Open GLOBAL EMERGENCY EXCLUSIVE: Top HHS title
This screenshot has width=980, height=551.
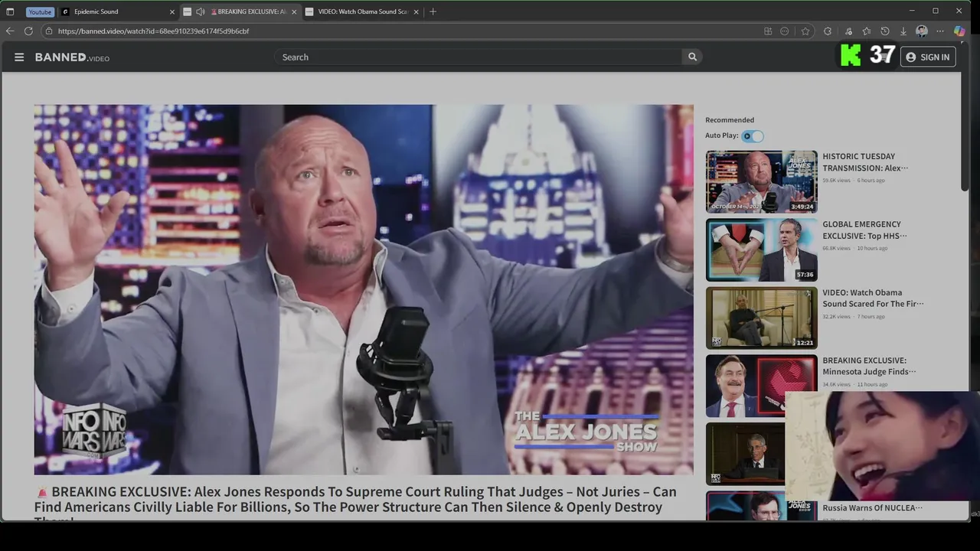tap(864, 230)
